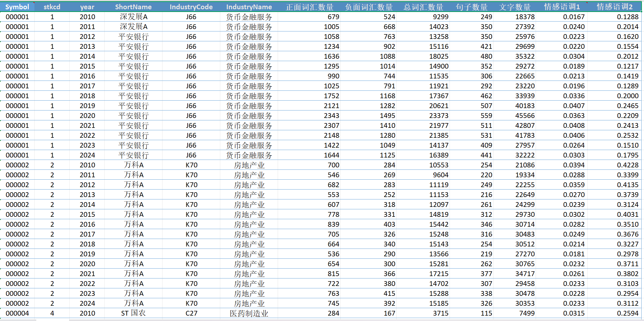The image size is (644, 321).
Task: Select the cell showing 1752
Action: [x=309, y=96]
